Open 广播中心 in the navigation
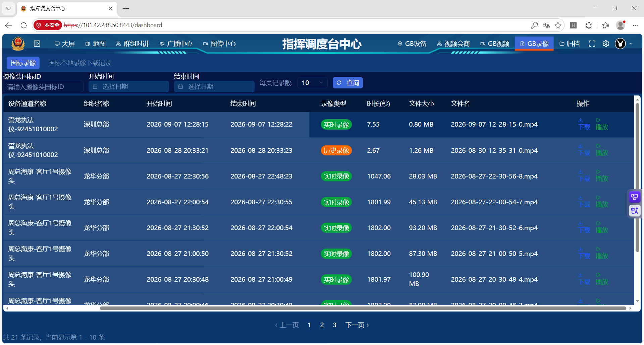The width and height of the screenshot is (644, 345). [x=176, y=44]
